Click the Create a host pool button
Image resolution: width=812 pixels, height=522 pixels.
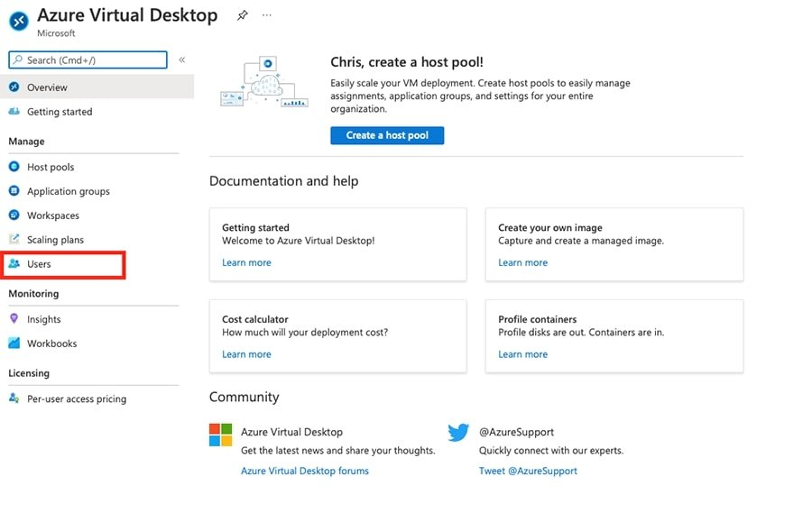click(x=387, y=135)
